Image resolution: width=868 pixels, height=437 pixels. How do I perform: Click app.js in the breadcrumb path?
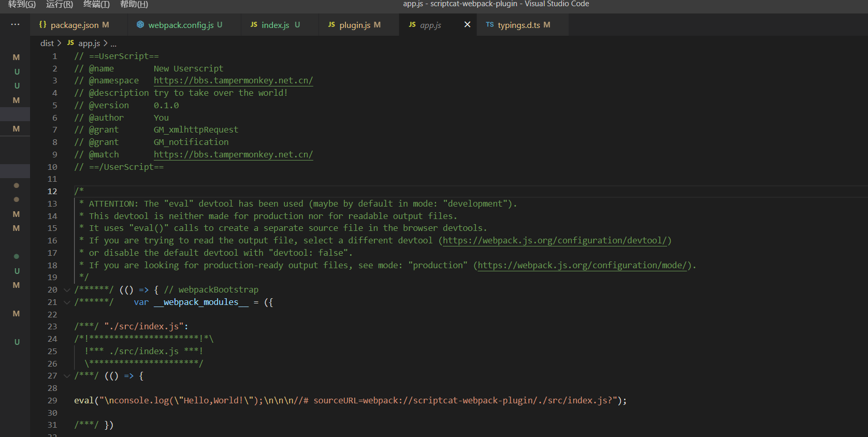pyautogui.click(x=89, y=43)
